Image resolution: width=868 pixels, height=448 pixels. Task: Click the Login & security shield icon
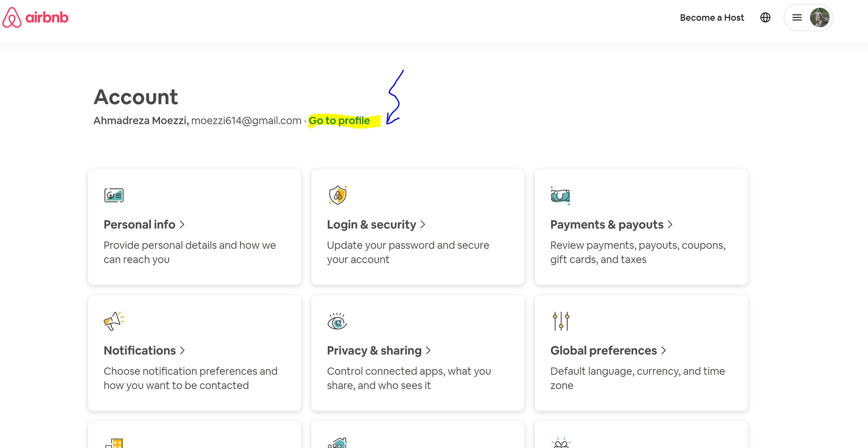(x=338, y=195)
